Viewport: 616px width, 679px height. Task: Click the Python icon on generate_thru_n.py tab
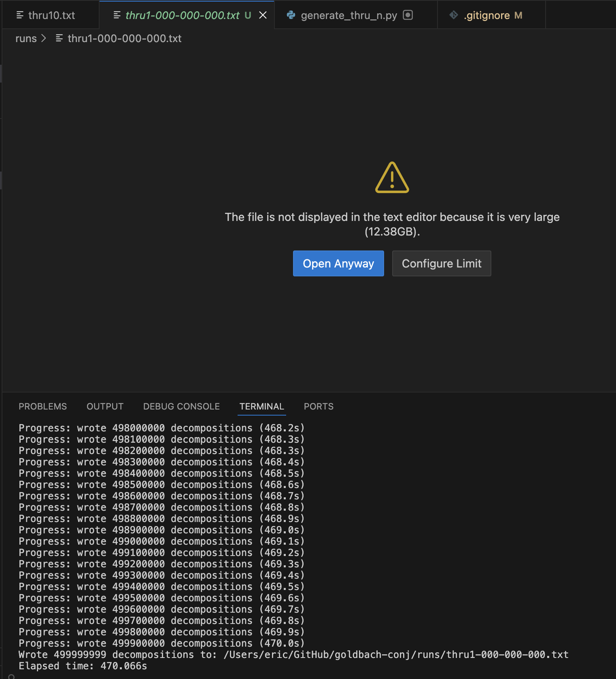[291, 15]
